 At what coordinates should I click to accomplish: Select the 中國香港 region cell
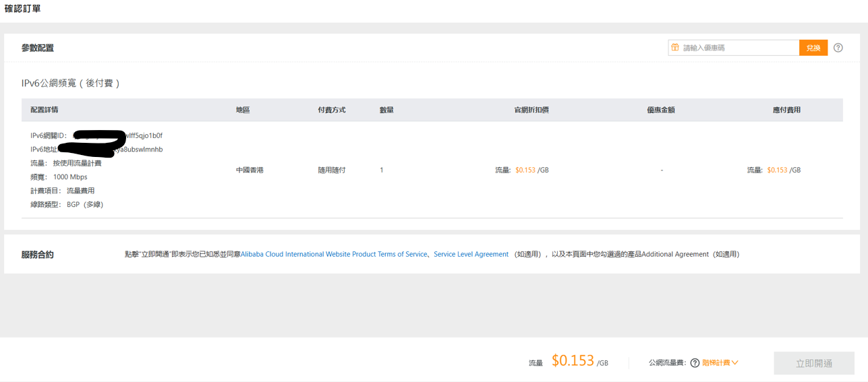250,170
